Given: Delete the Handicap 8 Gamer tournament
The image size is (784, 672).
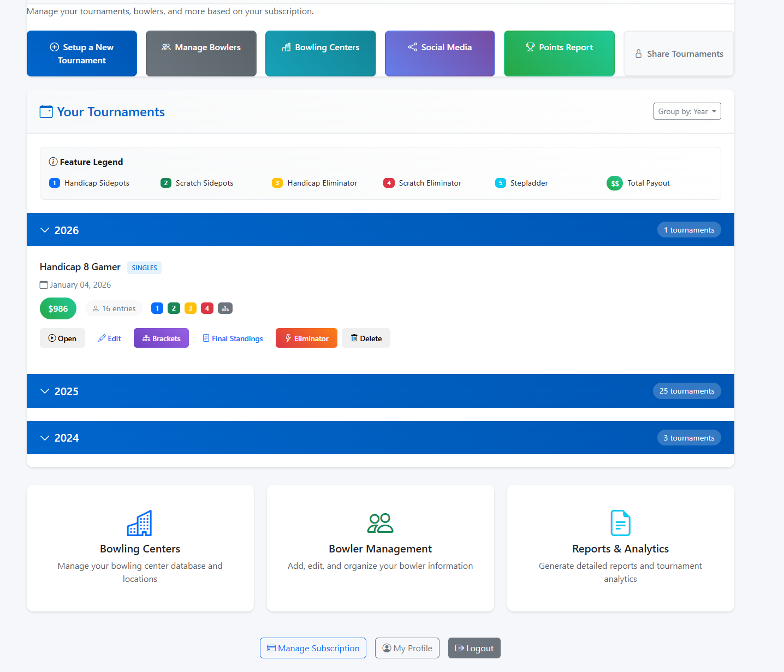Looking at the screenshot, I should 366,338.
